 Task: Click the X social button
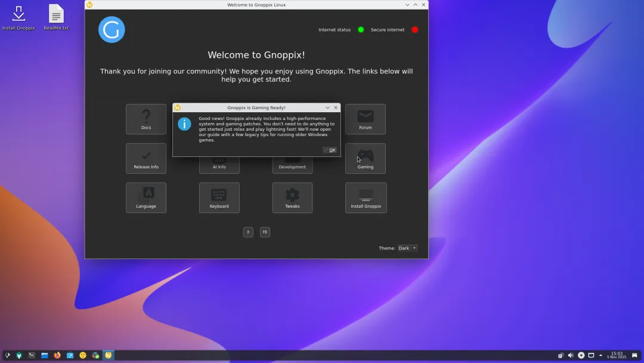pos(248,232)
